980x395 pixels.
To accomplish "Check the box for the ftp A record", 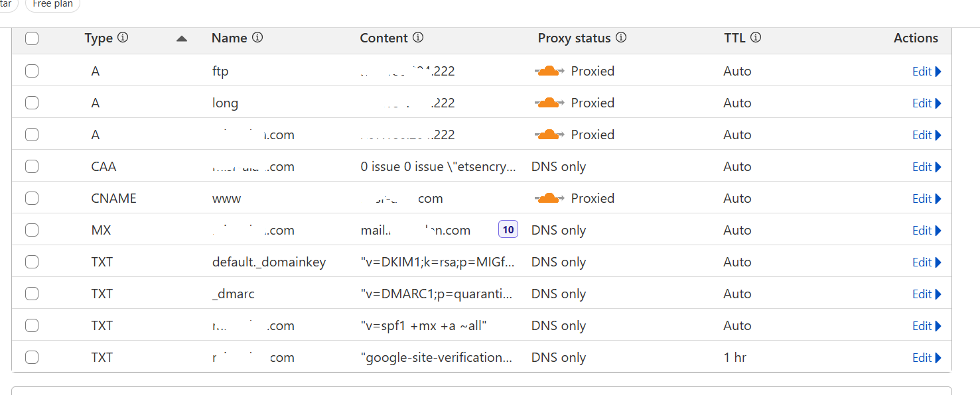I will [x=32, y=71].
